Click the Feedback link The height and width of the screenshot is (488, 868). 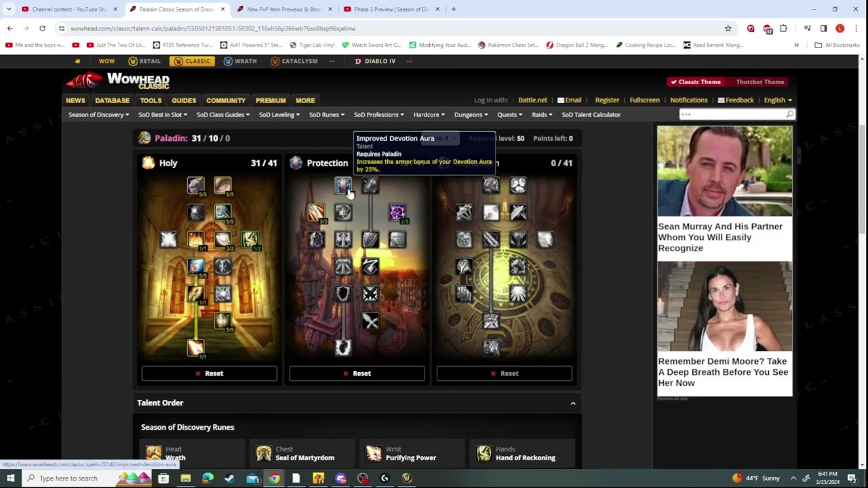click(x=736, y=100)
